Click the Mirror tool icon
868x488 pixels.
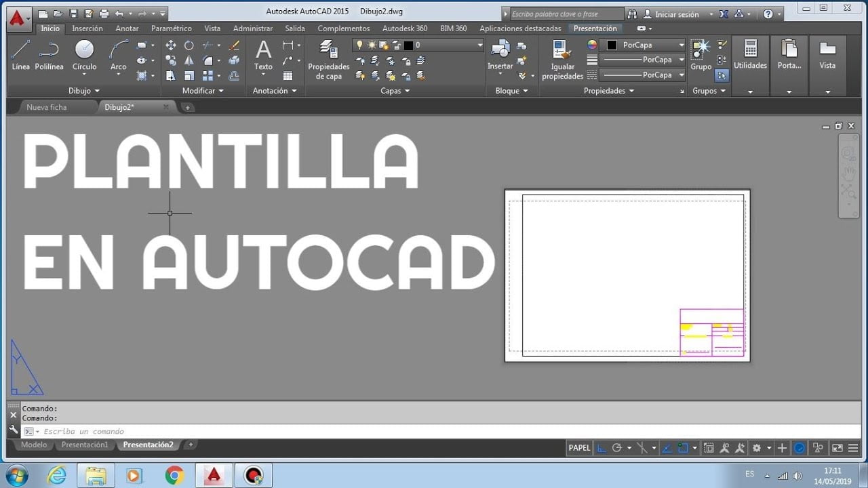coord(189,60)
